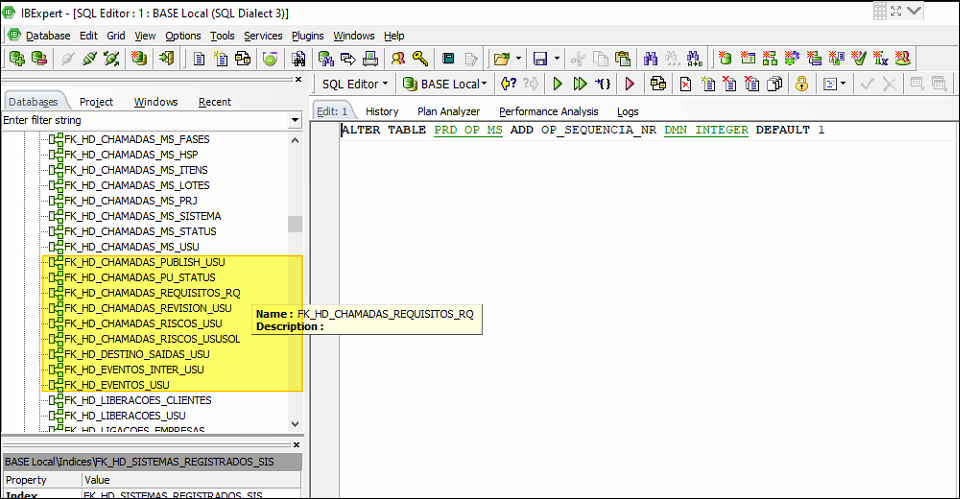Open the SQL Editor document icon
Screen dimensions: 960x499
(x=199, y=59)
